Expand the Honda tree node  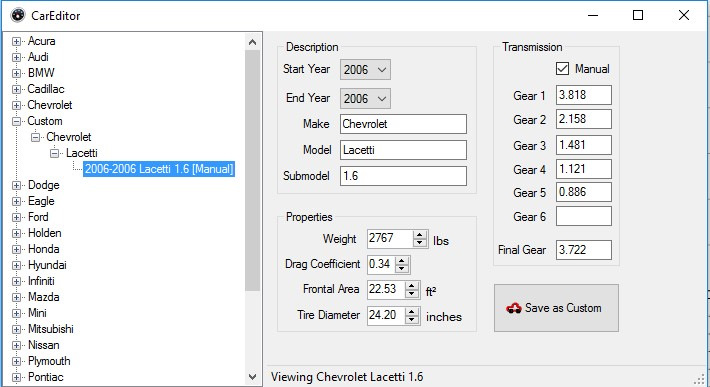pyautogui.click(x=16, y=249)
